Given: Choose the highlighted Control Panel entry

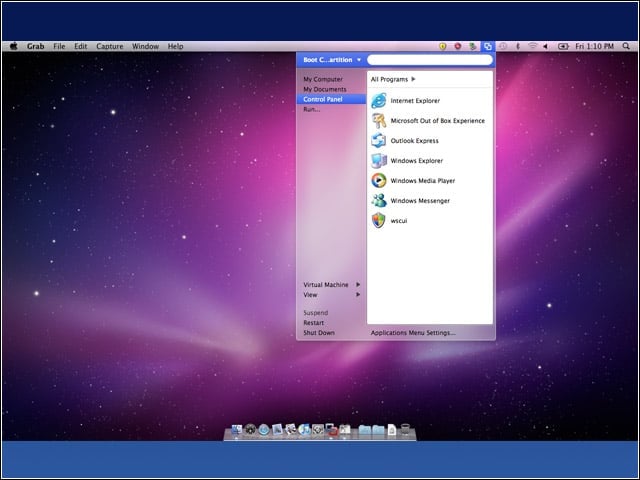Looking at the screenshot, I should (x=331, y=99).
